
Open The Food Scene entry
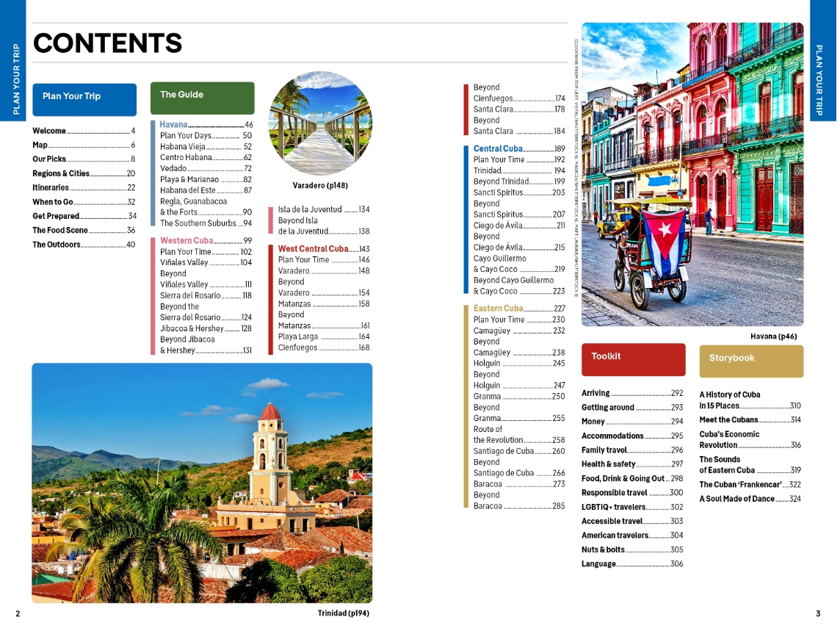pyautogui.click(x=84, y=231)
